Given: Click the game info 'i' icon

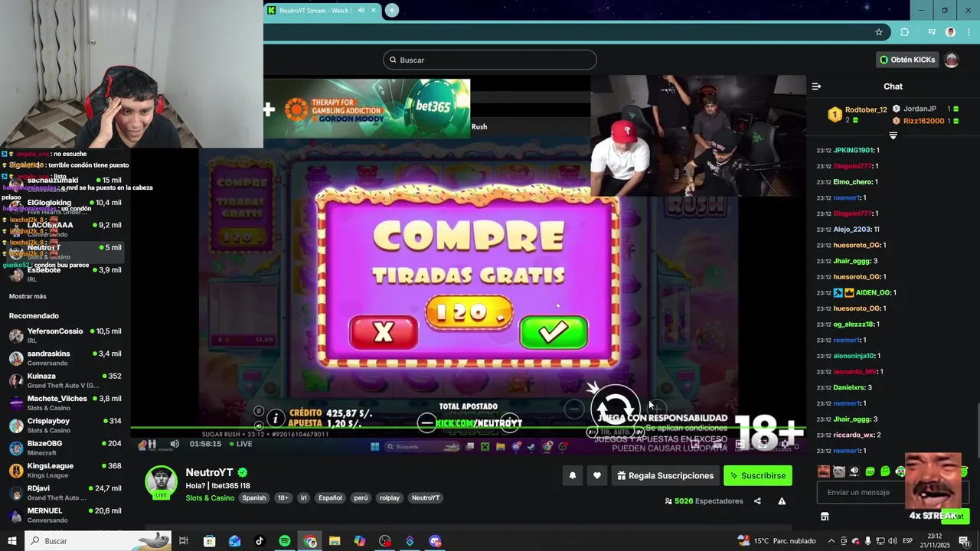Looking at the screenshot, I should pyautogui.click(x=276, y=418).
